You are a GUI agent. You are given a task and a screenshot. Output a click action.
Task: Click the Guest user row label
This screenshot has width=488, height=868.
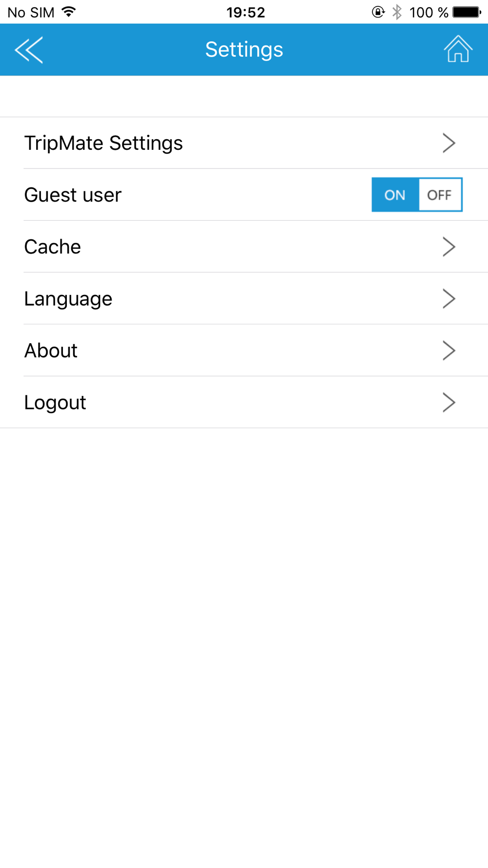(73, 195)
